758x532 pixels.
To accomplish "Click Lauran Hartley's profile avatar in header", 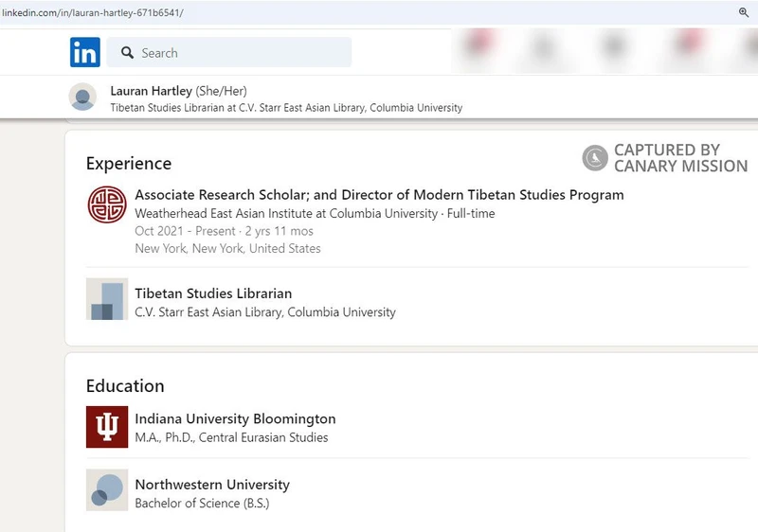I will click(82, 97).
